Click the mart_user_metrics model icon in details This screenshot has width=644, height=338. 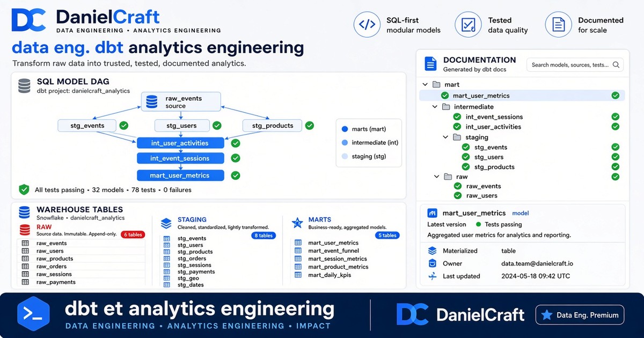pyautogui.click(x=432, y=213)
